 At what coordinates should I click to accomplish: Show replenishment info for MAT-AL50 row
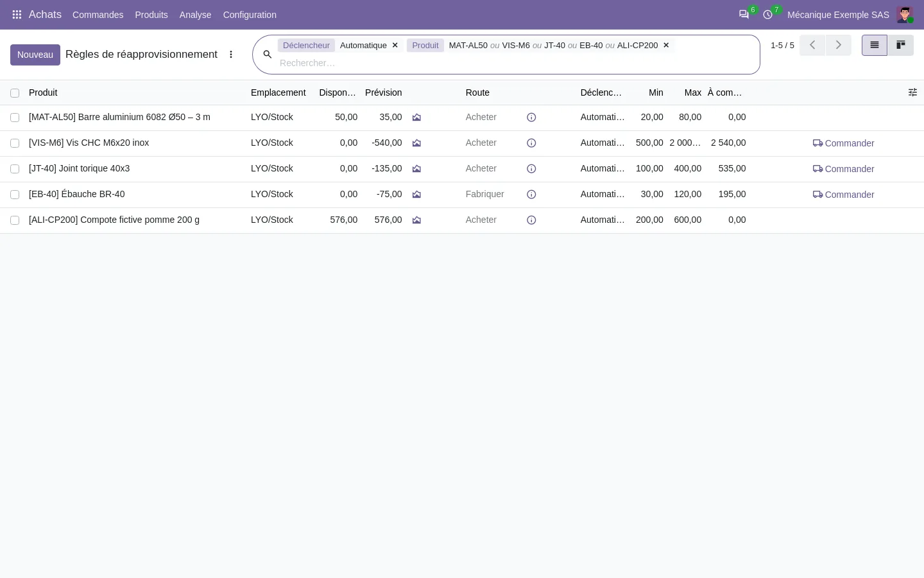531,118
